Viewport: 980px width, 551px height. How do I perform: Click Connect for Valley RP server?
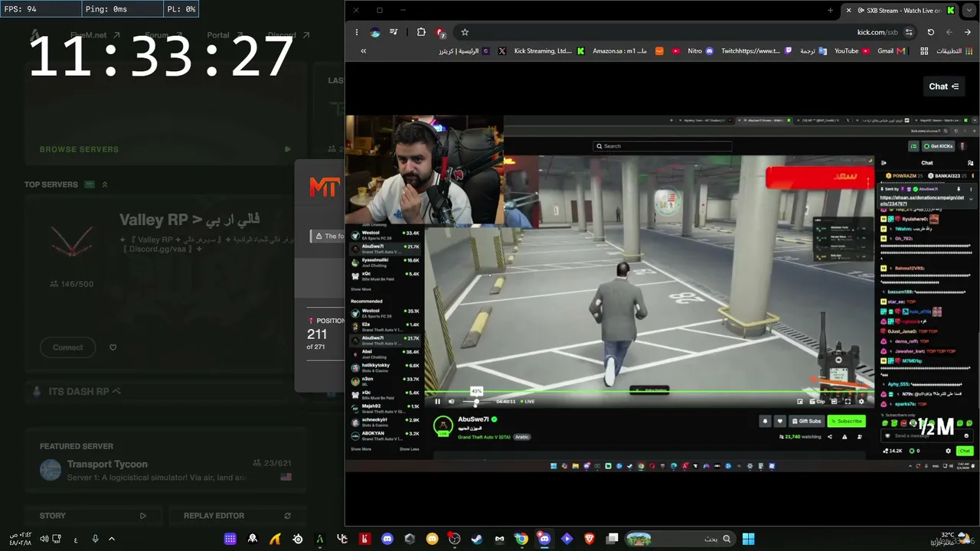click(x=67, y=347)
